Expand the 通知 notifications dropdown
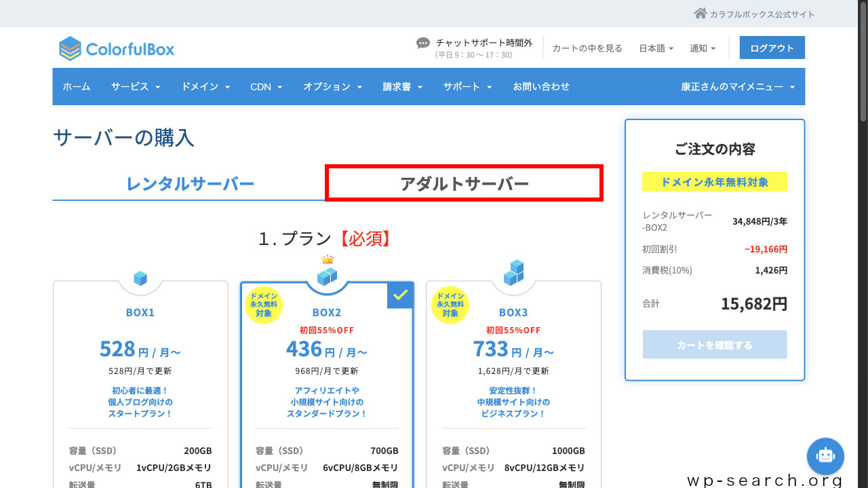This screenshot has width=868, height=488. pos(703,48)
